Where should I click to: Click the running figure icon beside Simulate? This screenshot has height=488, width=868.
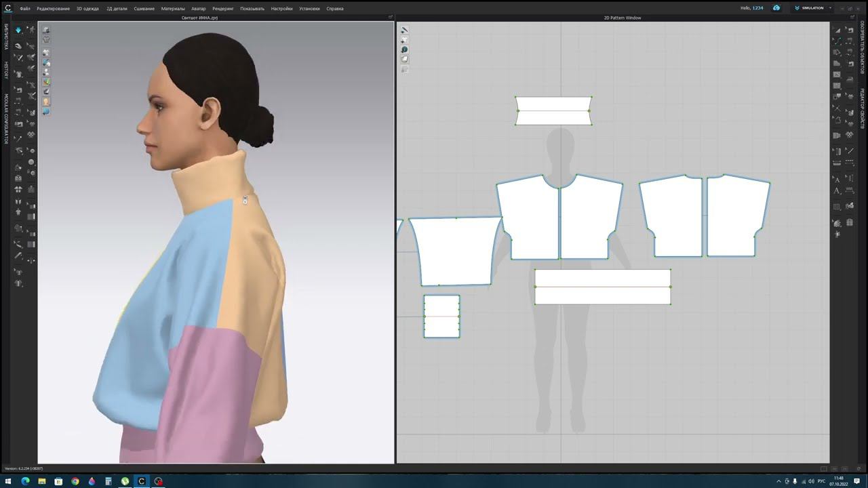31,30
